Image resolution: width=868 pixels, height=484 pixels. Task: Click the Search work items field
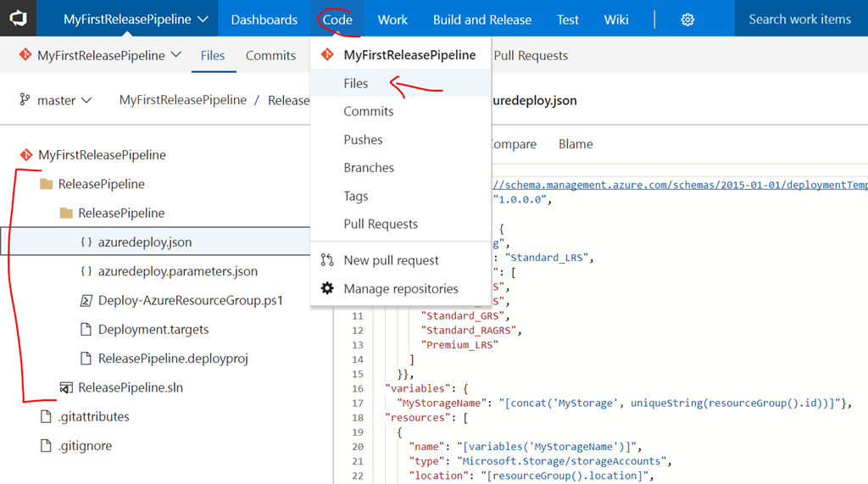click(x=799, y=19)
